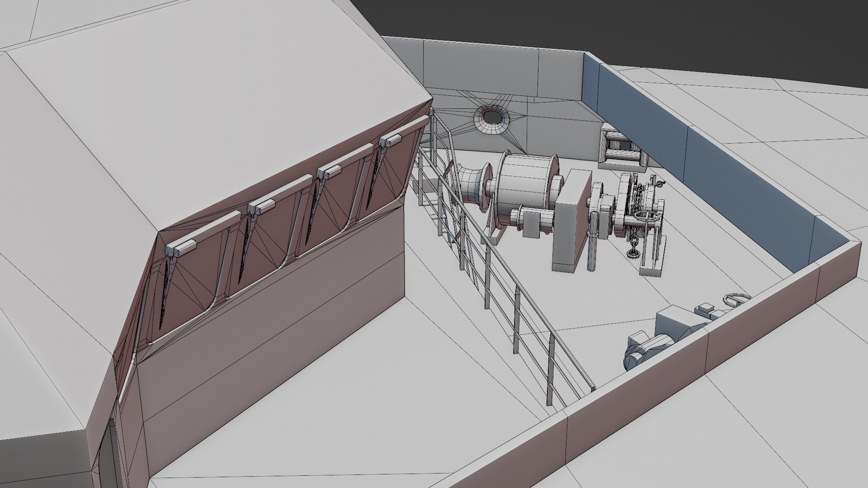Click the circular hawse pipe opening
868x488 pixels.
pyautogui.click(x=492, y=117)
